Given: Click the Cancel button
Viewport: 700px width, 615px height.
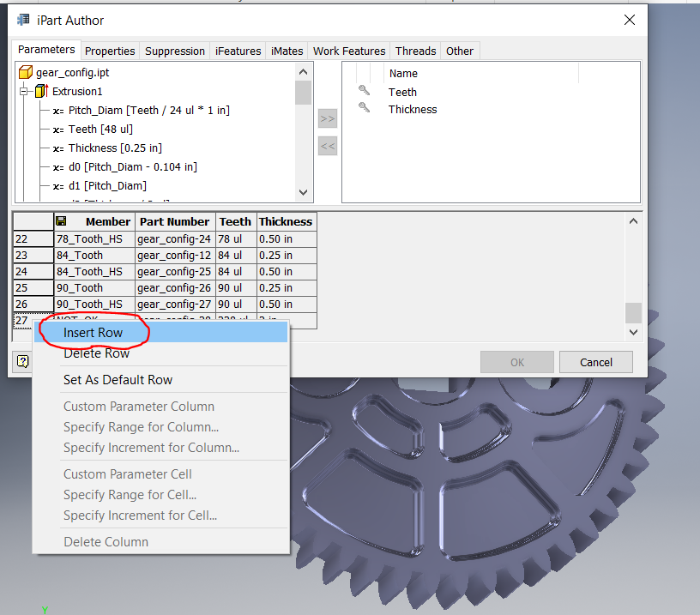Looking at the screenshot, I should coord(596,362).
